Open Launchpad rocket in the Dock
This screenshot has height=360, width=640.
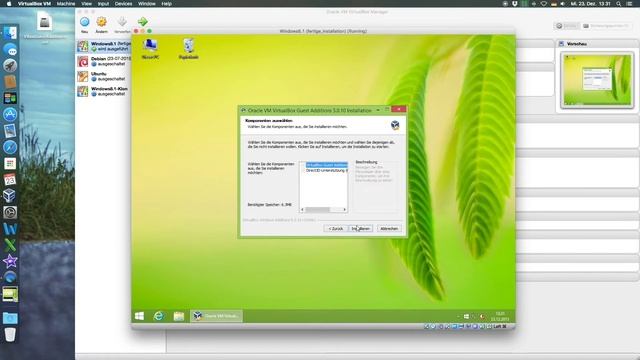(x=10, y=65)
